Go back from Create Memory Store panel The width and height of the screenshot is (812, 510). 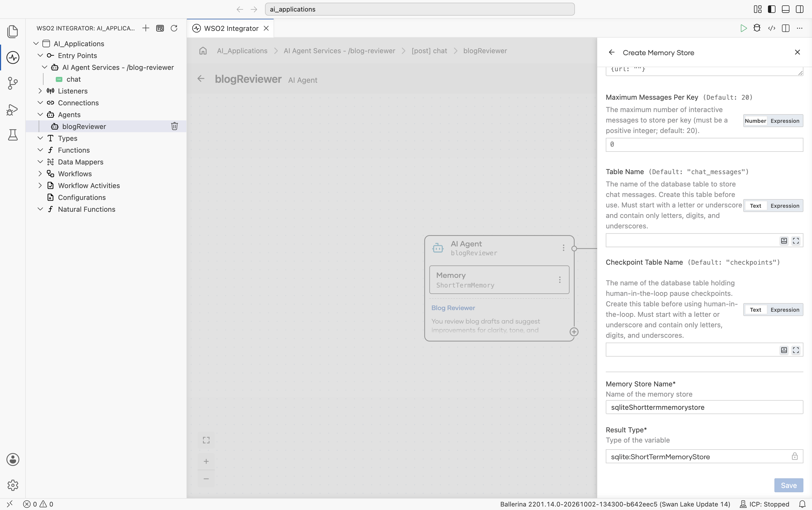(x=611, y=52)
